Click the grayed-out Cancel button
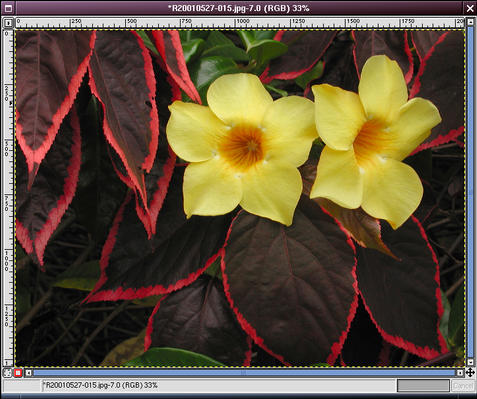Screen dimensions: 477x399 point(463,386)
